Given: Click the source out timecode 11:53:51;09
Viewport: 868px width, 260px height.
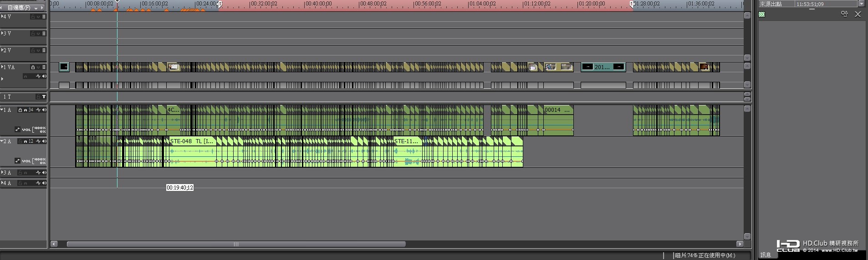Looking at the screenshot, I should point(810,4).
